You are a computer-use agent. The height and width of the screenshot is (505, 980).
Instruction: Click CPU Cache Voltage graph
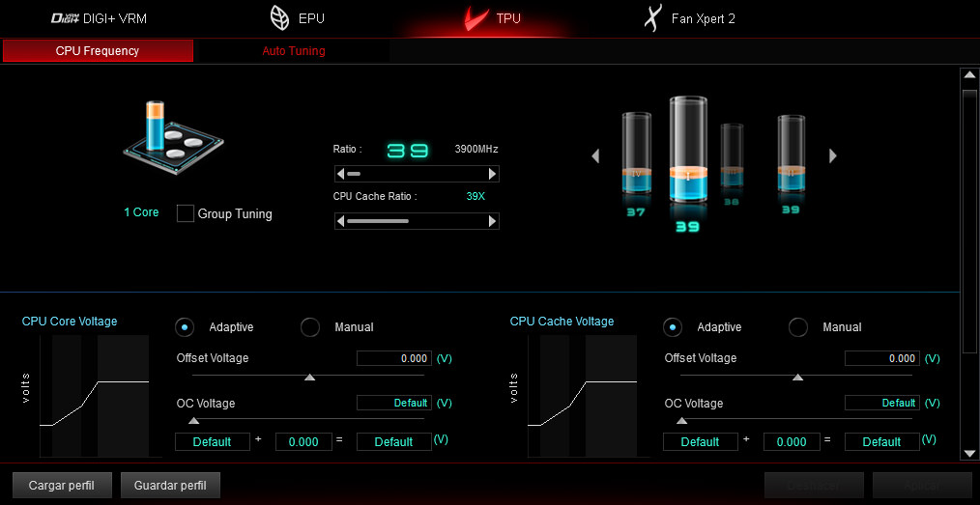(582, 397)
